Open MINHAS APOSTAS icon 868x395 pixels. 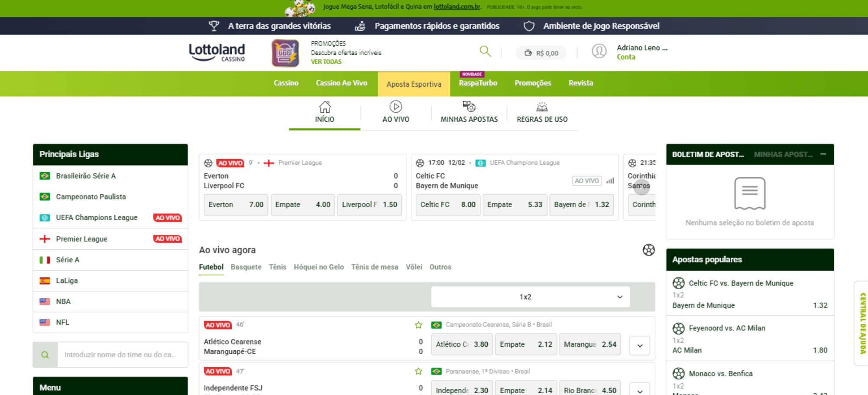[x=469, y=106]
